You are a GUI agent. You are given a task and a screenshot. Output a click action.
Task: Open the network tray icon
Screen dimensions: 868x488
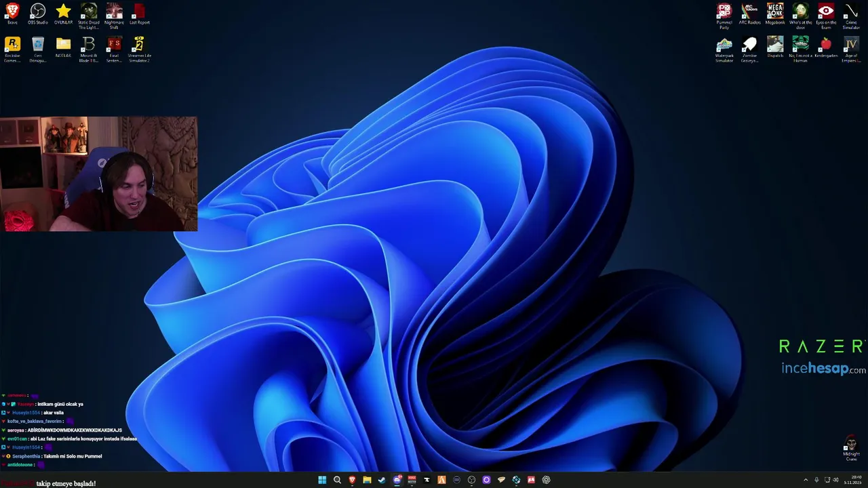[x=827, y=480]
